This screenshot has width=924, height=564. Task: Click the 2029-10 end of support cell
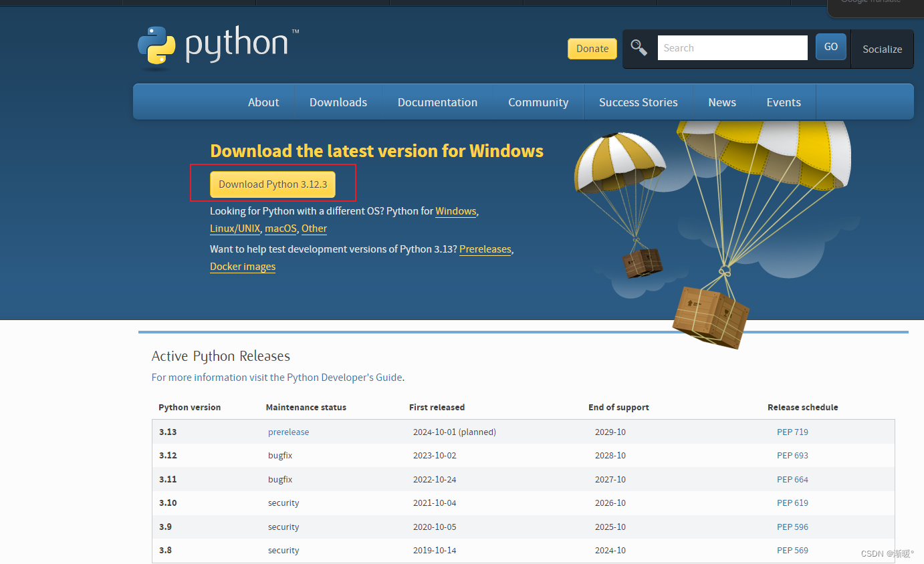pos(610,432)
